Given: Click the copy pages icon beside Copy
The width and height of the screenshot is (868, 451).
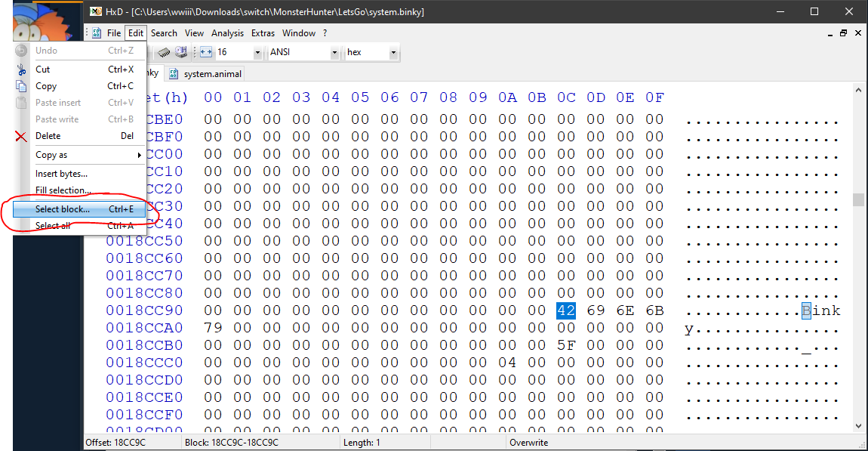Looking at the screenshot, I should 21,86.
